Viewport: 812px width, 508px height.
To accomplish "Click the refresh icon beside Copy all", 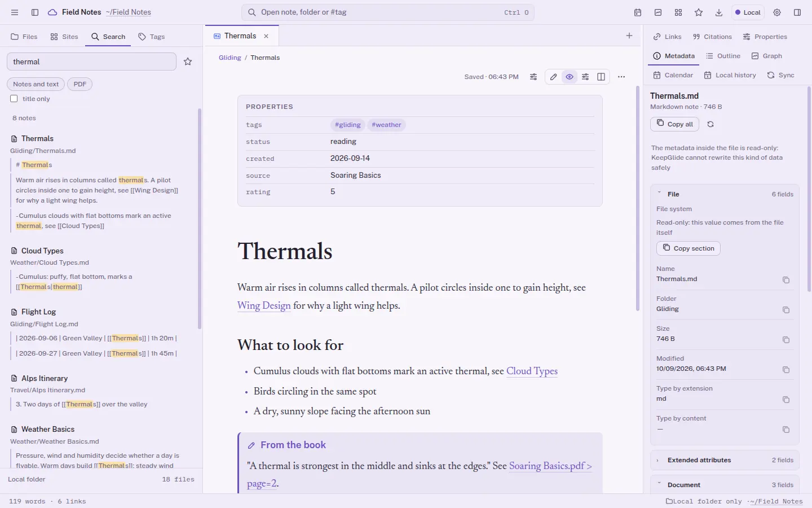I will coord(710,124).
